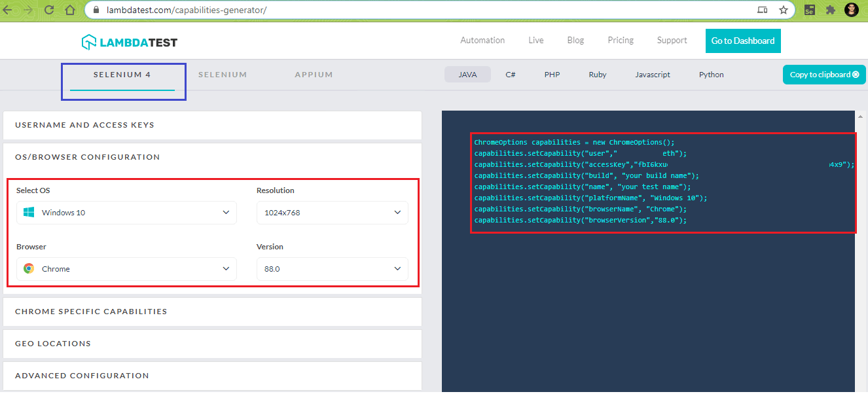The image size is (868, 394).
Task: Open the Version dropdown showing 88.0
Action: (332, 269)
